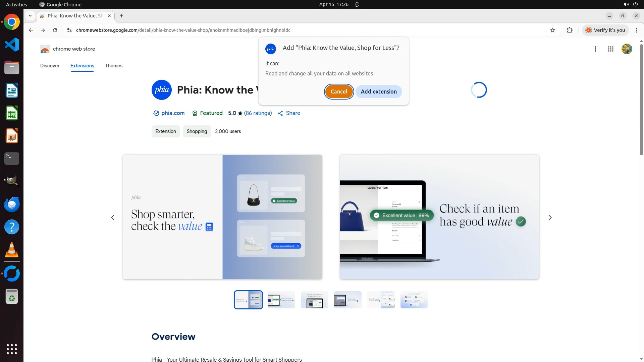Expand the tab search dropdown arrow

(x=30, y=16)
